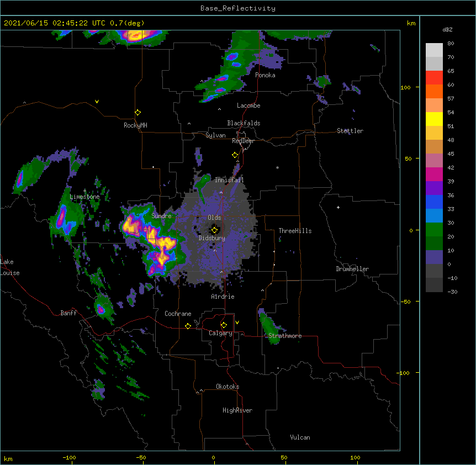Image resolution: width=476 pixels, height=465 pixels.
Task: Select the dBZ legend heading
Action: [x=447, y=29]
